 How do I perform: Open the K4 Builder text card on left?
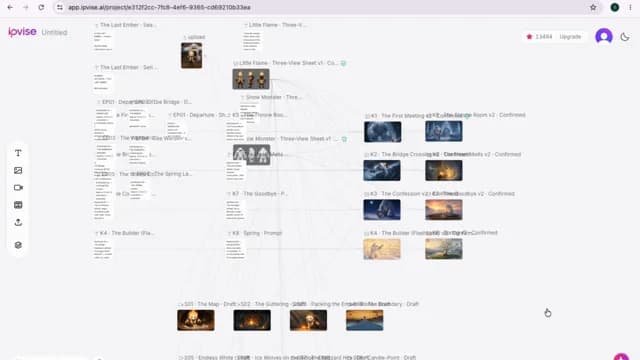pyautogui.click(x=103, y=249)
